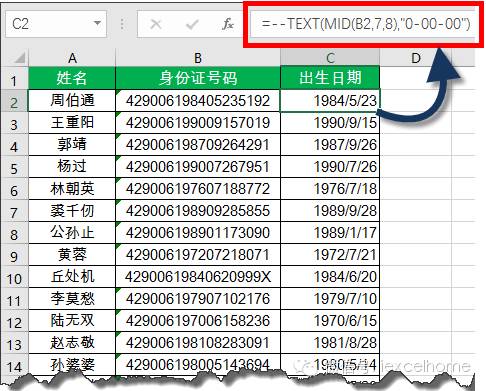Click header cell 姓名
Image resolution: width=486 pixels, height=391 pixels.
click(72, 78)
